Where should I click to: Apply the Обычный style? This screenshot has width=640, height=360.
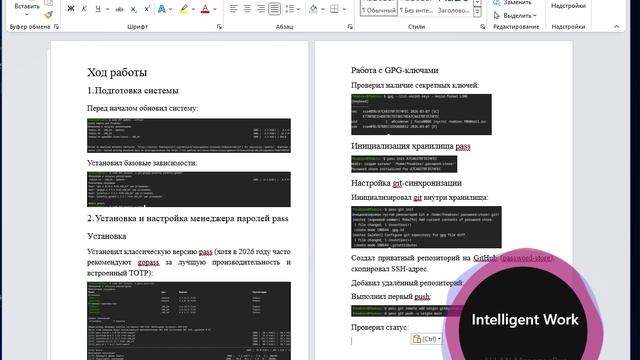click(379, 7)
